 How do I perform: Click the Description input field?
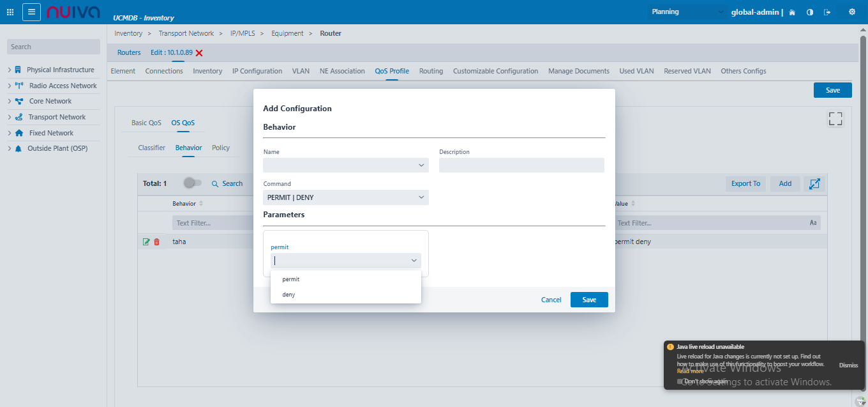tap(521, 165)
